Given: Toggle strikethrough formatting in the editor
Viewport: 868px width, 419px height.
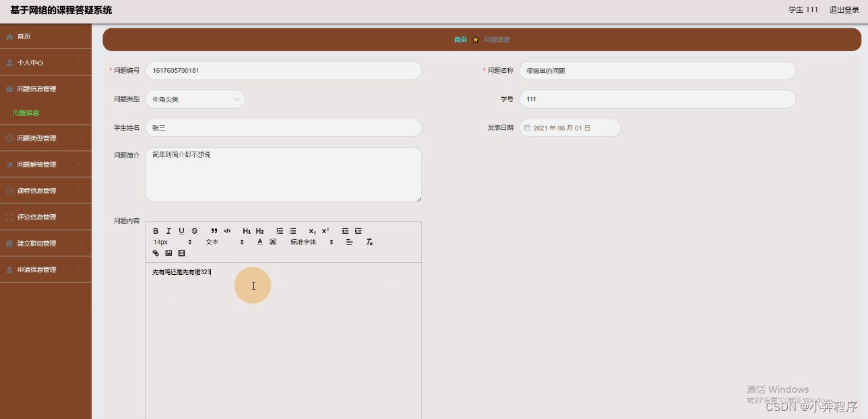Looking at the screenshot, I should click(194, 231).
